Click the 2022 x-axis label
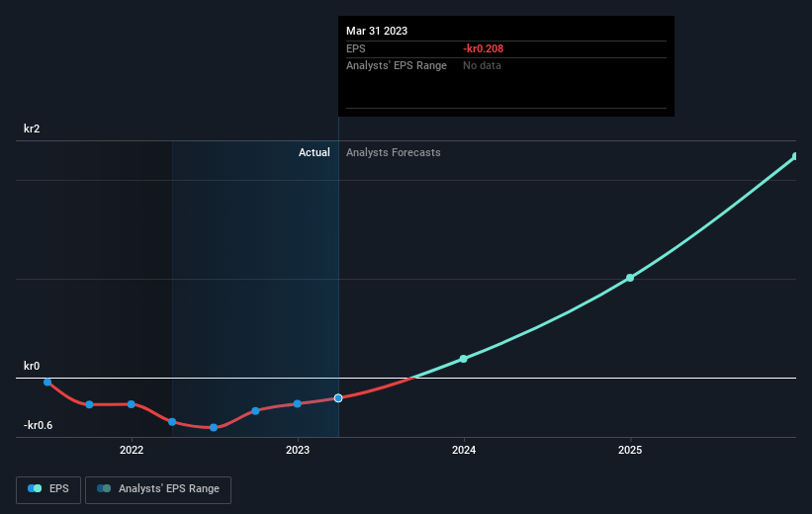Image resolution: width=812 pixels, height=514 pixels. 132,450
